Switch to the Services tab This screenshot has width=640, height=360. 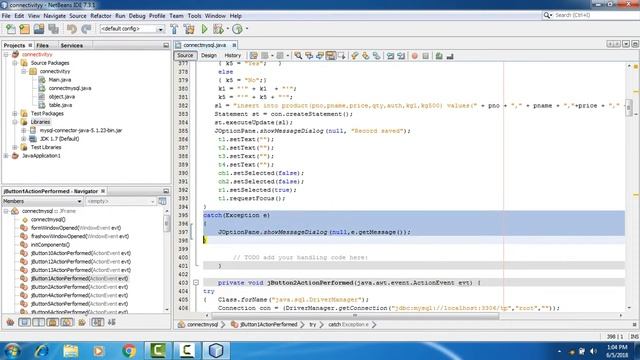click(x=72, y=45)
